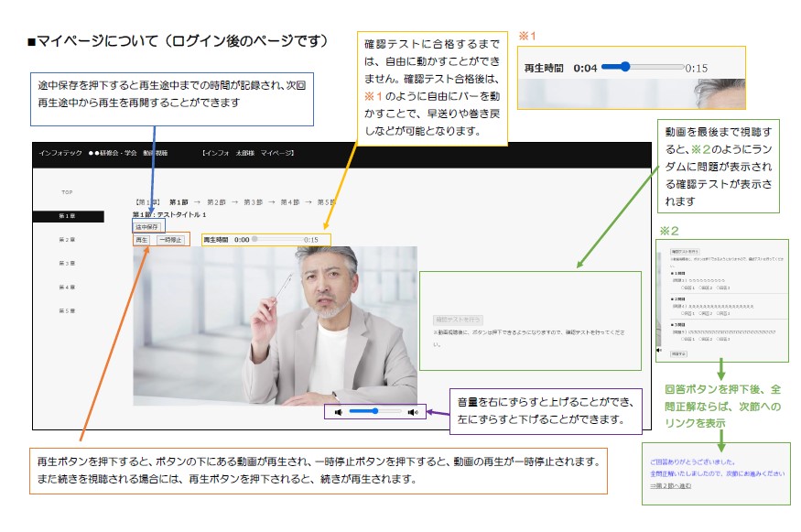This screenshot has width=801, height=532.
Task: Click the ※1 playback progress slider handle
Action: pyautogui.click(x=625, y=66)
